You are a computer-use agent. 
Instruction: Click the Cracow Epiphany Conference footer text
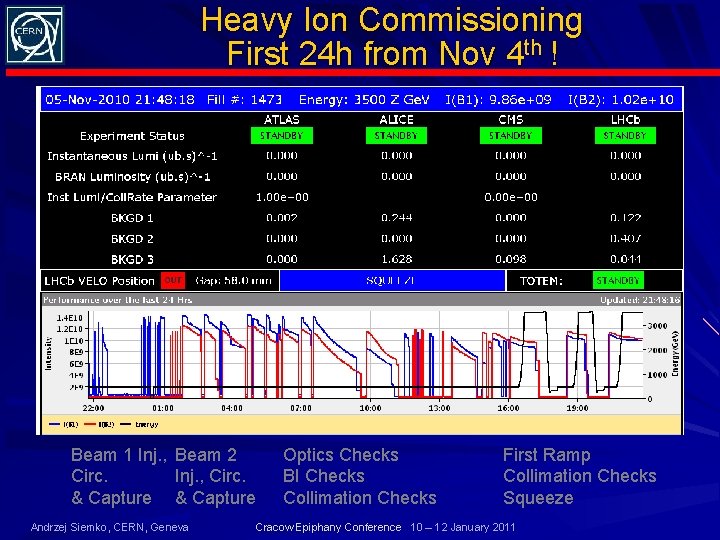pos(328,527)
